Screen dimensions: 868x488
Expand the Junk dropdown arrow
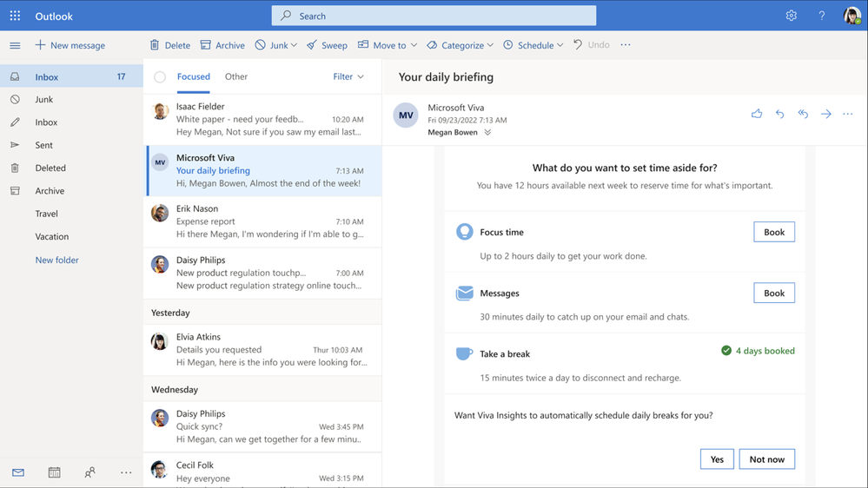294,45
